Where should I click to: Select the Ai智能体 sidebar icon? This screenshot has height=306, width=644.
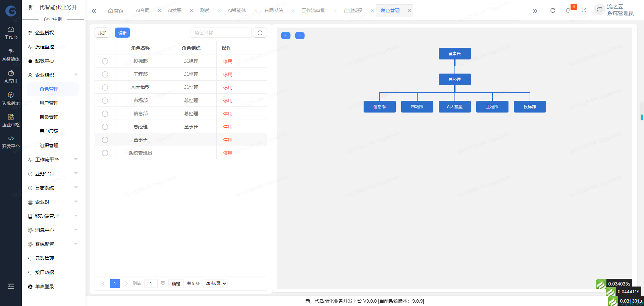(x=11, y=54)
